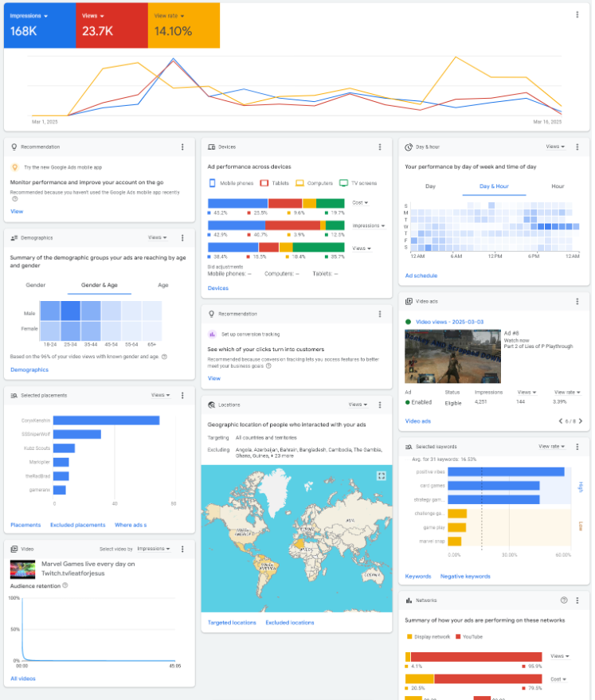The height and width of the screenshot is (700, 595).
Task: Switch to the Age tab in Demographics
Action: 162,285
